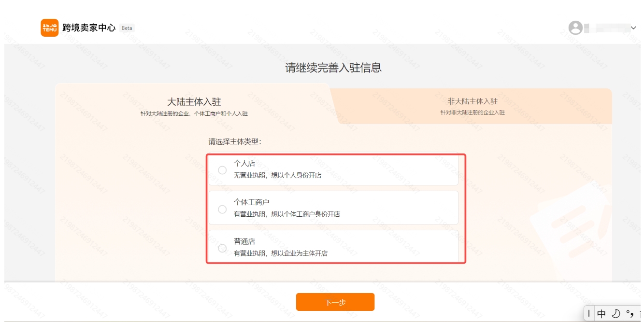This screenshot has height=322, width=644.
Task: Select the 个体工商户 radio button
Action: [222, 209]
